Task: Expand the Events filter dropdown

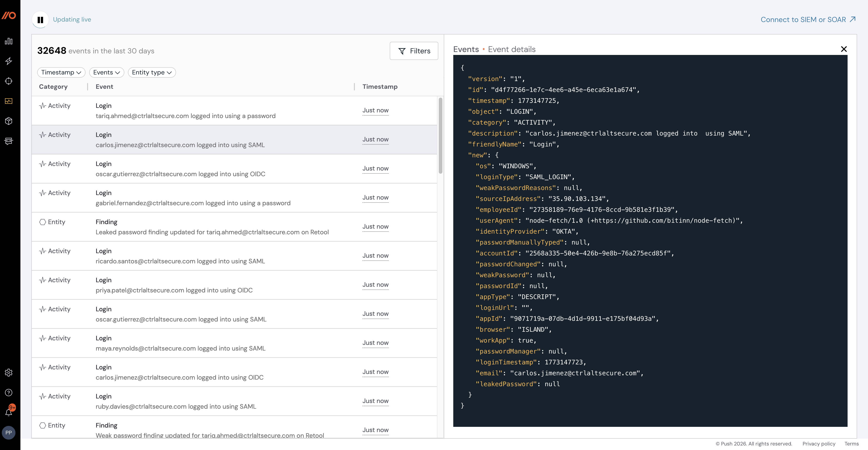Action: (x=106, y=72)
